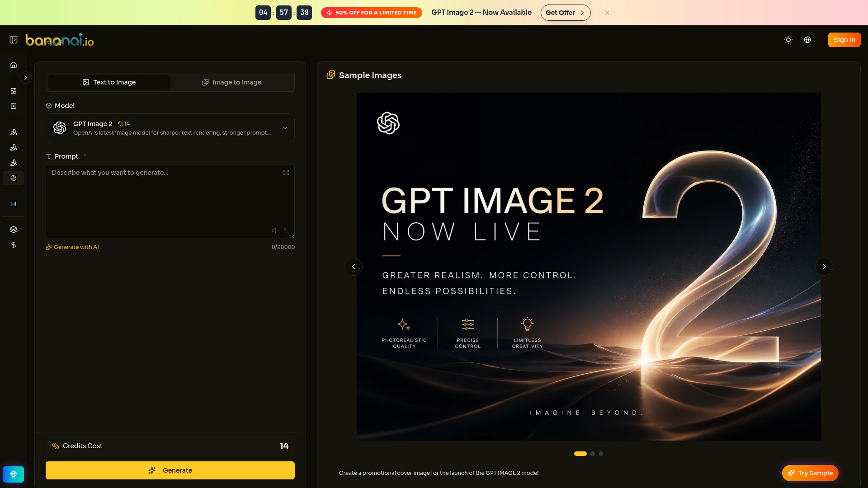
Task: Select the Text to Image tab
Action: (x=108, y=82)
